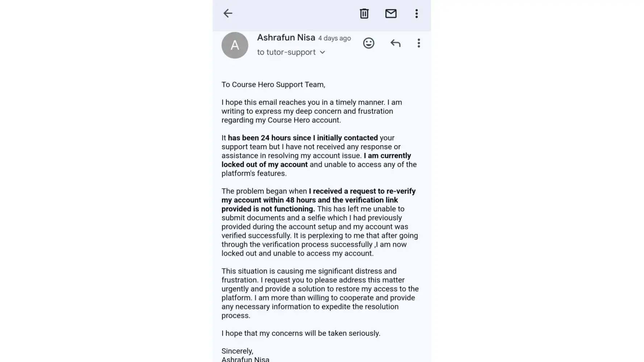Click the sender name Ashrafun Nisa
Screen dimensions: 644x362
tap(286, 38)
